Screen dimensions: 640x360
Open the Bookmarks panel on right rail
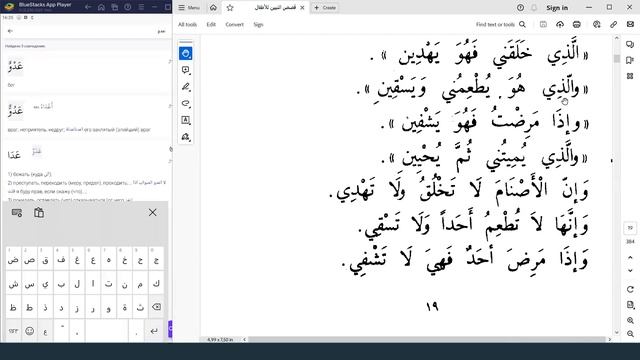coord(630,60)
